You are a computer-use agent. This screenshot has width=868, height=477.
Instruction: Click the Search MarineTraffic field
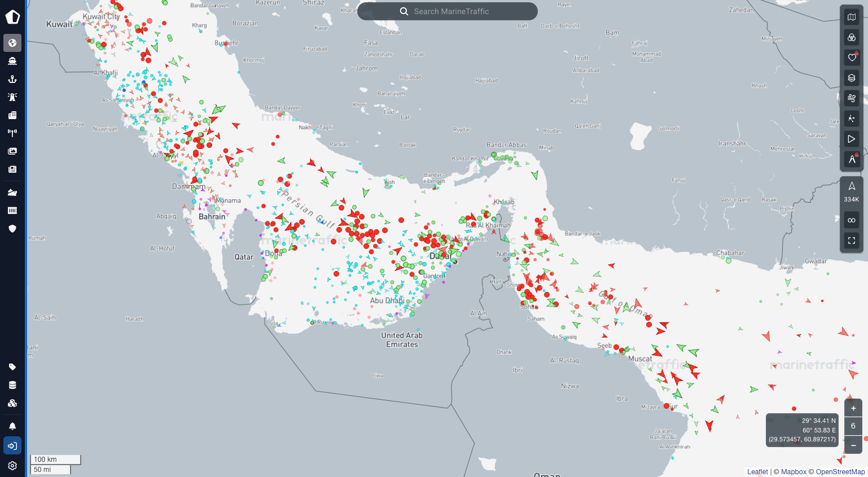coord(448,11)
